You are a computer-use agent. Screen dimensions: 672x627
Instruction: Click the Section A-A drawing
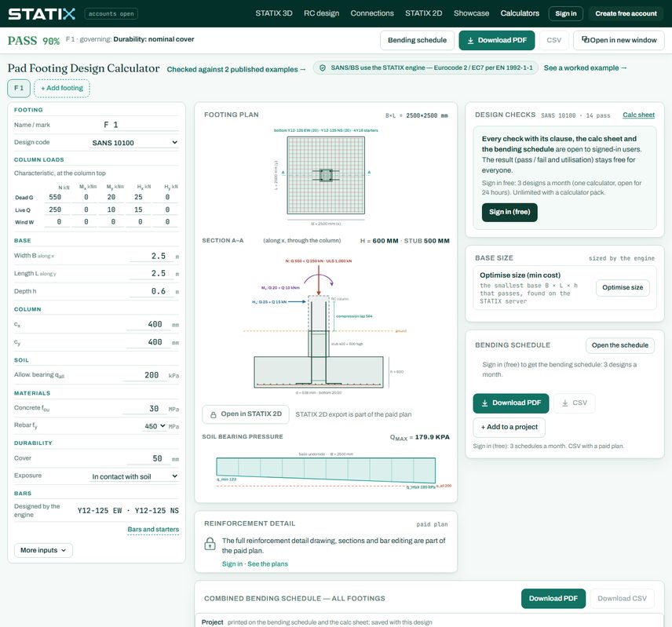click(x=326, y=326)
